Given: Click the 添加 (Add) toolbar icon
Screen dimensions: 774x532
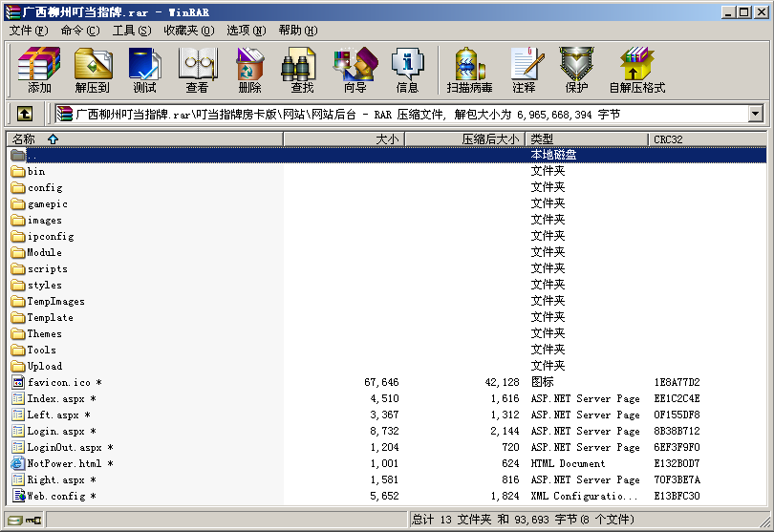Looking at the screenshot, I should [x=39, y=70].
